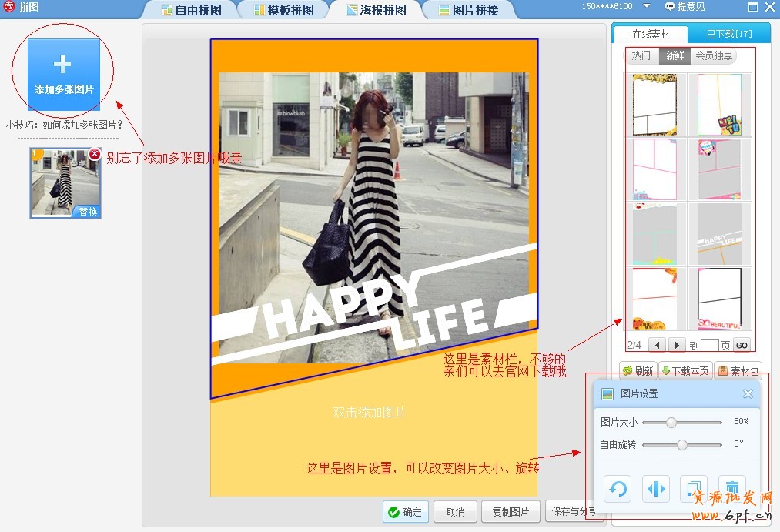Select the 热门 filter option
The image size is (780, 532).
tap(641, 55)
